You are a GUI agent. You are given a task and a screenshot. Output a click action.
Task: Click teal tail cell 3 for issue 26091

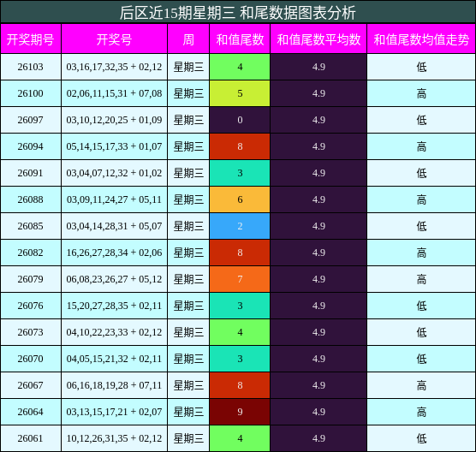tap(240, 173)
